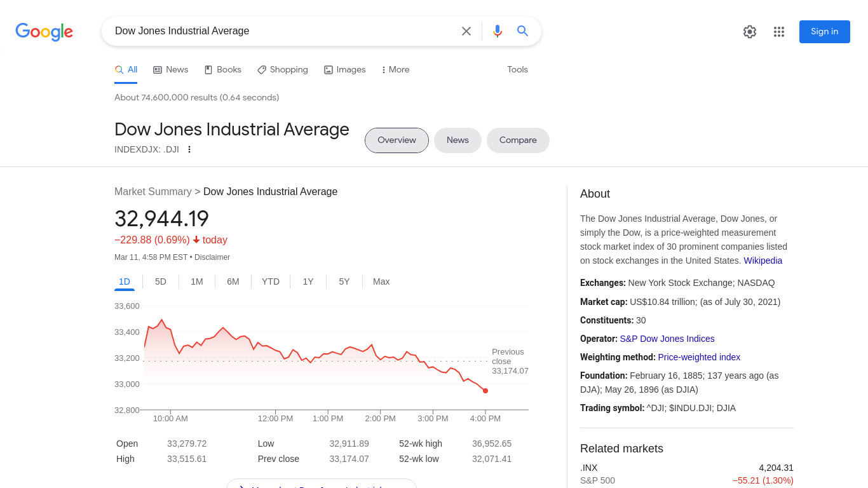Switch to Shopping search tab
The image size is (868, 488).
click(283, 70)
